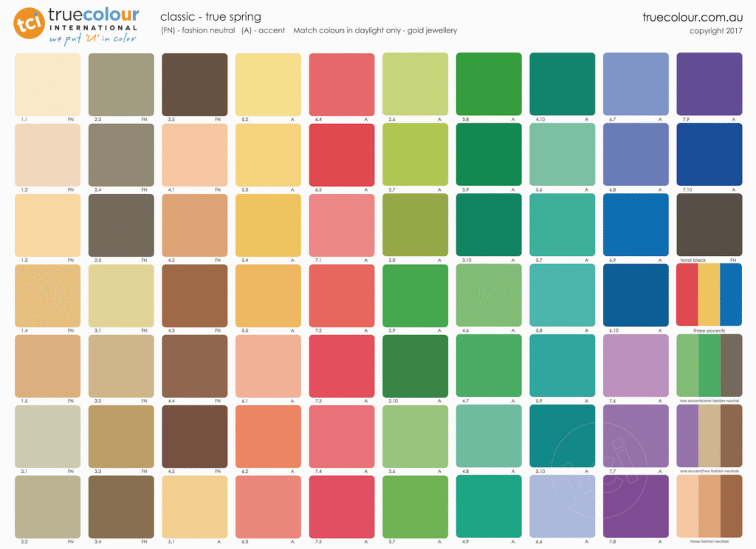
Task: Select the 'classic - true spring' title
Action: pos(210,17)
